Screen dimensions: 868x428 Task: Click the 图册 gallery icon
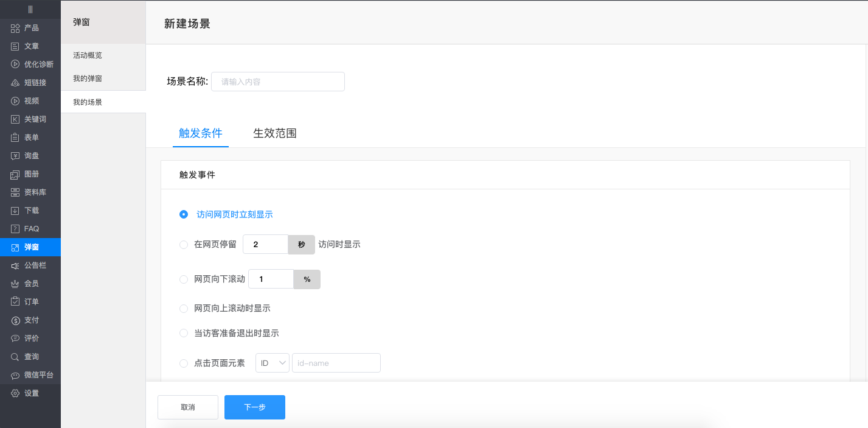tap(15, 175)
